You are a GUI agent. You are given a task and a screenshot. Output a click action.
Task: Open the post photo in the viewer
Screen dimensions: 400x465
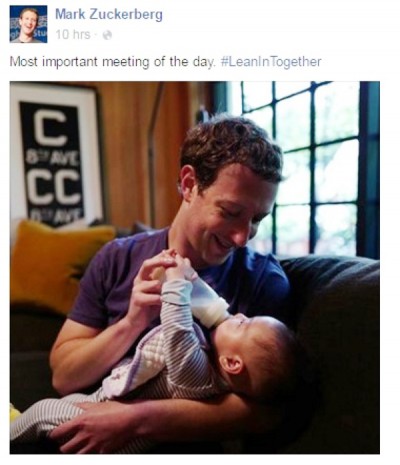point(195,267)
